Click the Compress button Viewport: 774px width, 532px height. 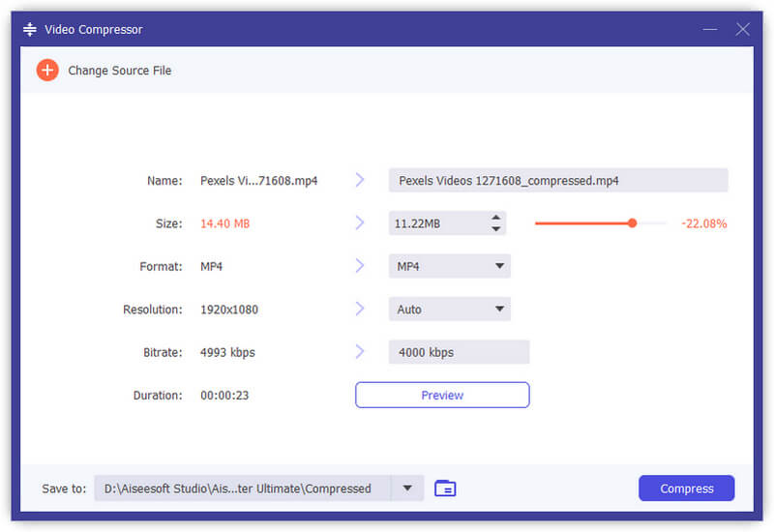pos(686,488)
